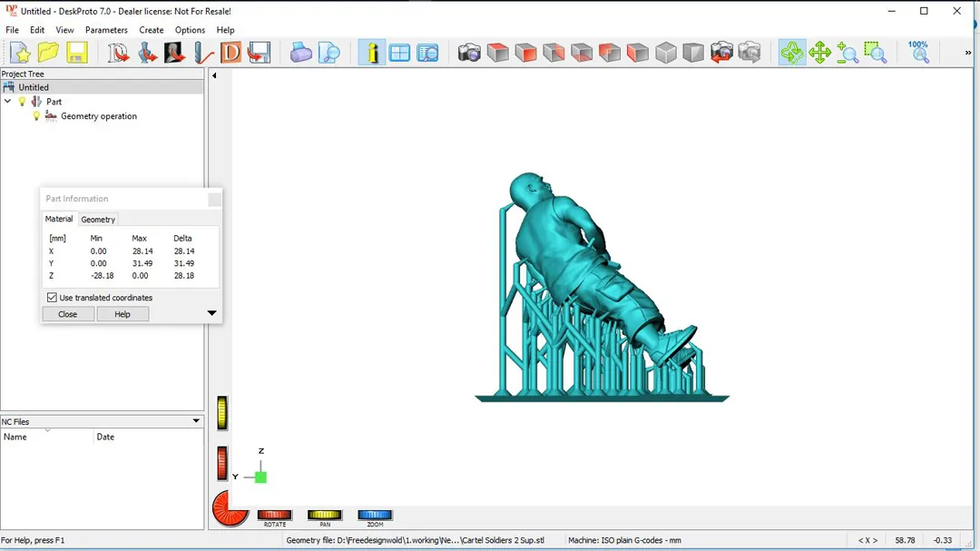This screenshot has width=980, height=551.
Task: Load a vector file with the D arrow icon
Action: pyautogui.click(x=118, y=54)
